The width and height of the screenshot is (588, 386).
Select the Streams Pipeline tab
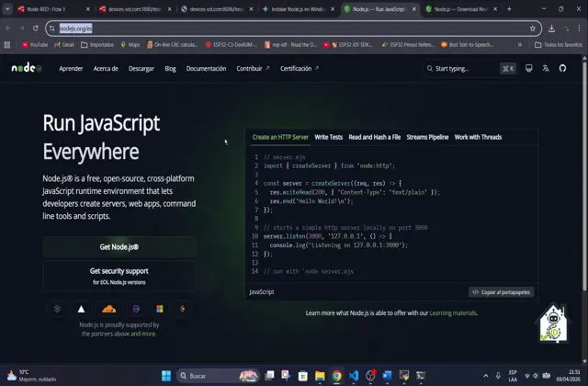427,137
